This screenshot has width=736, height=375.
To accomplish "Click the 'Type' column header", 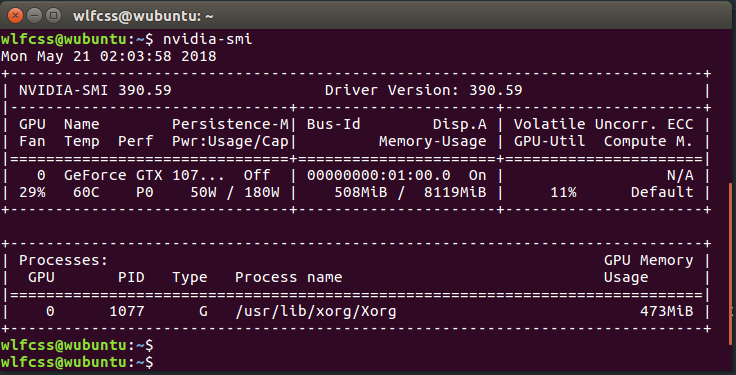I will pyautogui.click(x=190, y=277).
